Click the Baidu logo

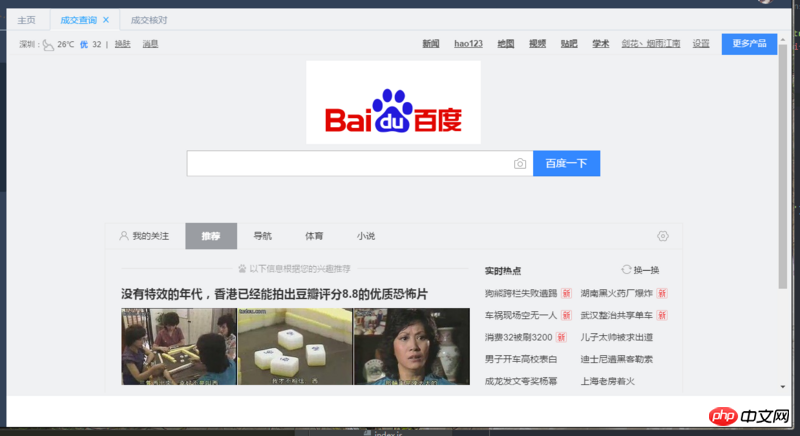coord(393,102)
